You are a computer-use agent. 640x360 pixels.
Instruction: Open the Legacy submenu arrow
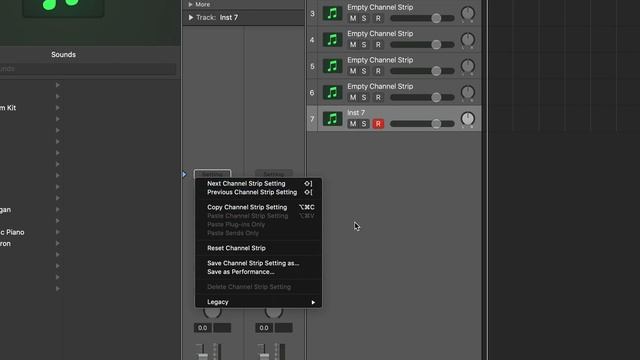click(x=313, y=302)
